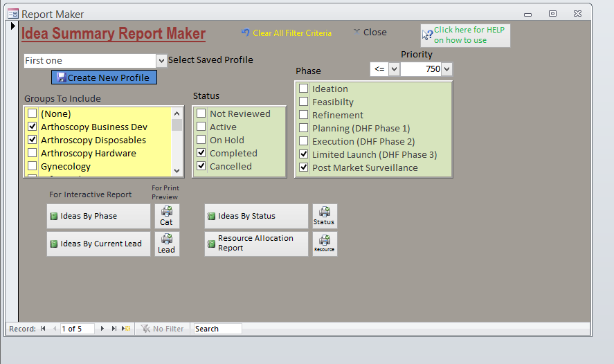Image resolution: width=614 pixels, height=364 pixels.
Task: Click the Resource print preview printer button
Action: [x=325, y=244]
